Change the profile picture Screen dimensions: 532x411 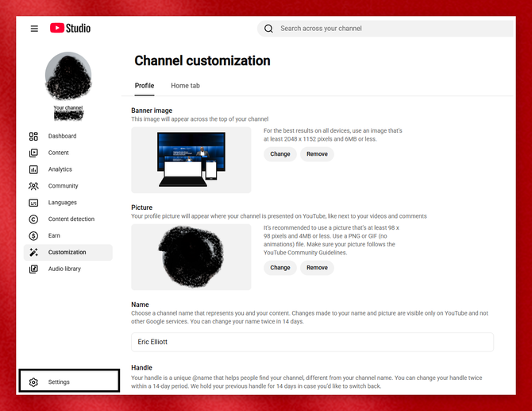point(280,268)
